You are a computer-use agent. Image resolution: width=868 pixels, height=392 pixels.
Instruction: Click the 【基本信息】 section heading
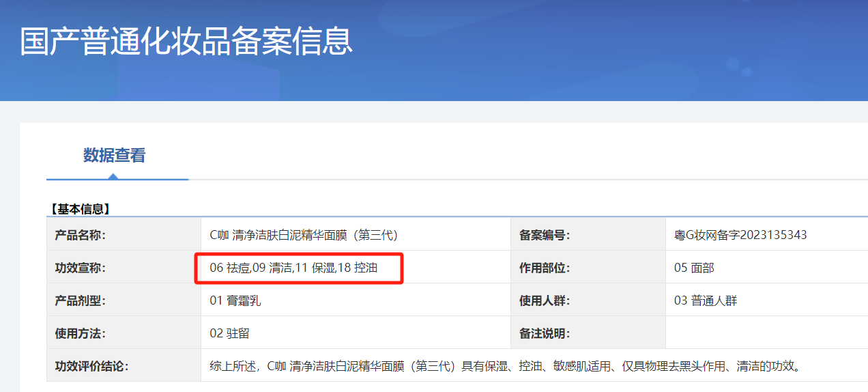81,209
